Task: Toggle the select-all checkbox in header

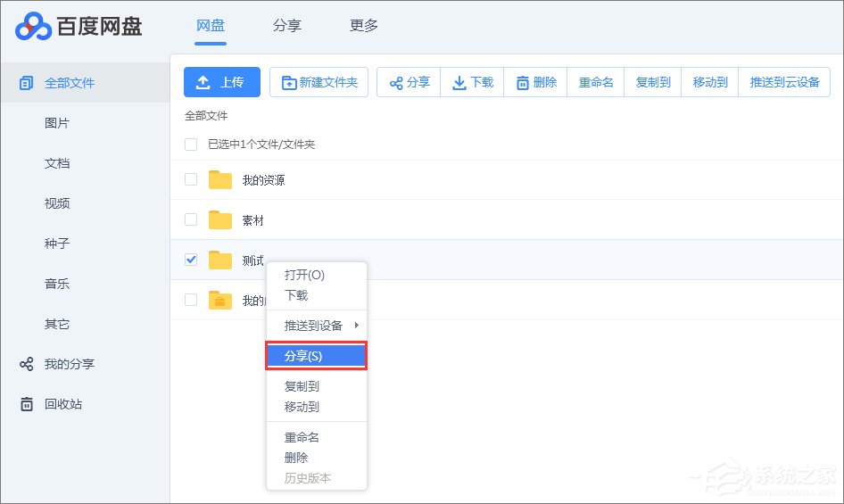Action: click(191, 144)
